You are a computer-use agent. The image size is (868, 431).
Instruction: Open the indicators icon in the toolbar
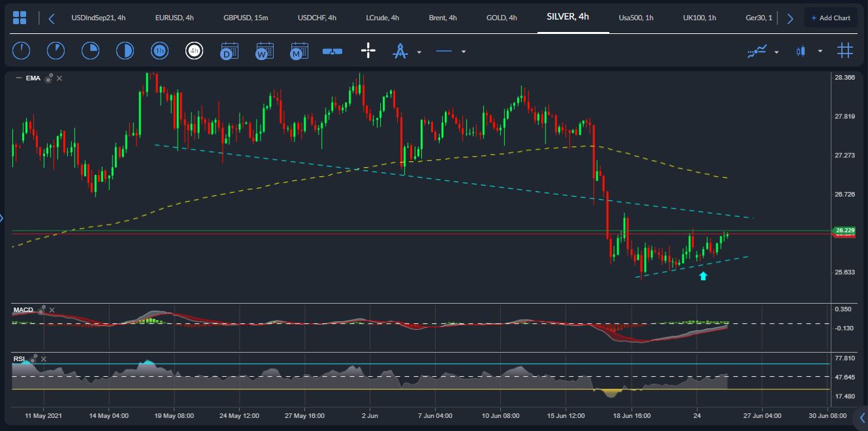758,51
